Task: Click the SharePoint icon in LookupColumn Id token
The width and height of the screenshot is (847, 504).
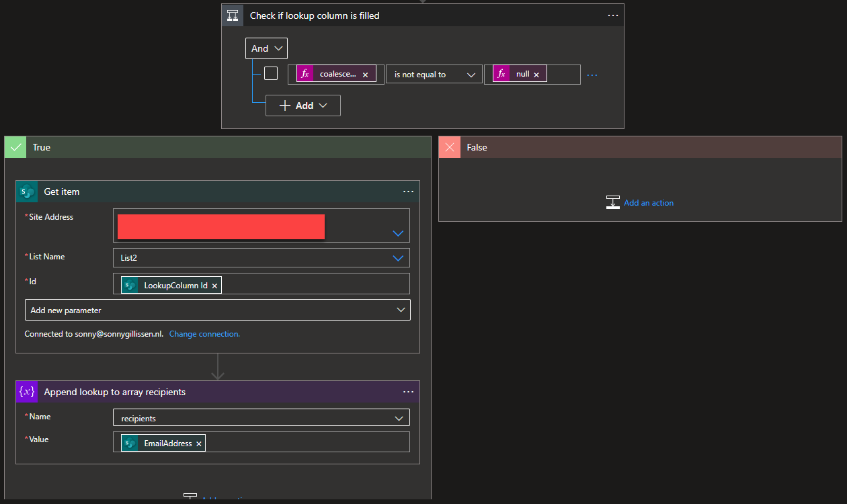Action: pos(130,285)
